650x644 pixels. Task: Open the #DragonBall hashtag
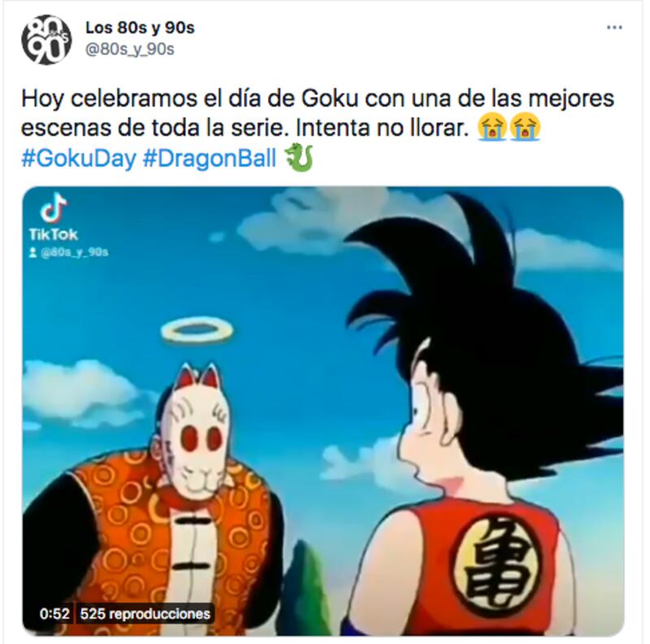point(210,158)
